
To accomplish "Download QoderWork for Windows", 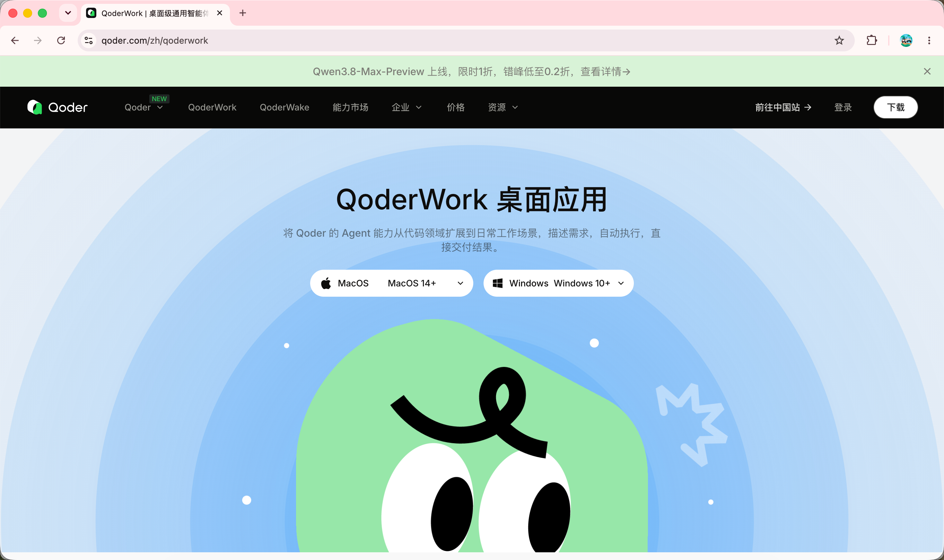I will point(558,284).
